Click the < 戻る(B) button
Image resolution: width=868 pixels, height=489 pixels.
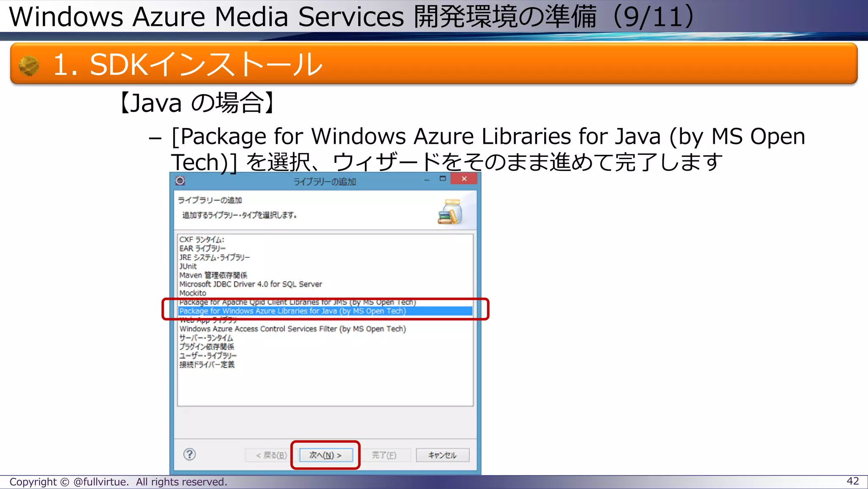coord(271,455)
